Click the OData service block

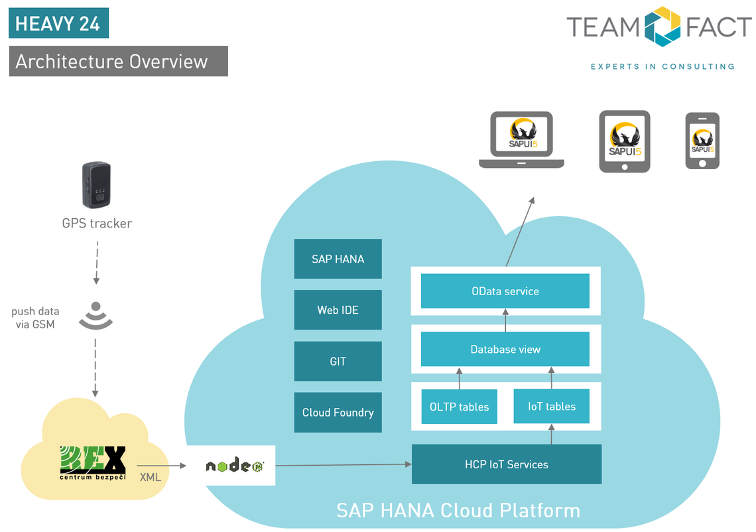[x=505, y=291]
